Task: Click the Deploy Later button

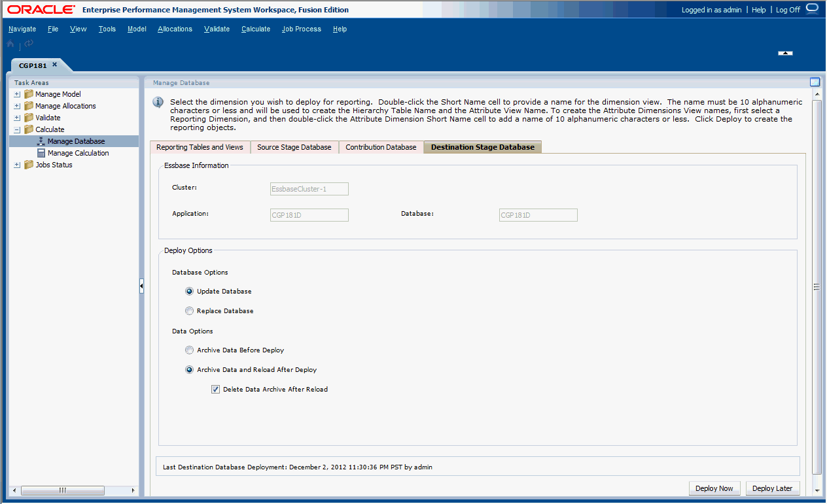Action: [x=773, y=488]
